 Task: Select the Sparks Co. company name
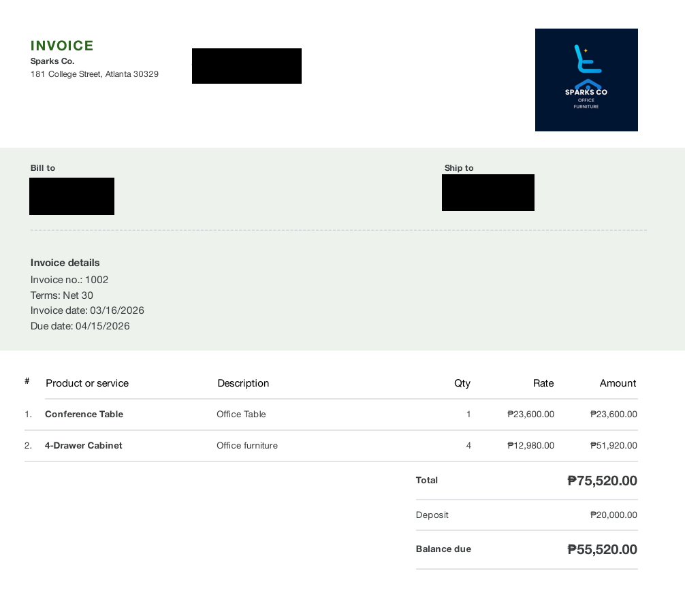[x=52, y=61]
